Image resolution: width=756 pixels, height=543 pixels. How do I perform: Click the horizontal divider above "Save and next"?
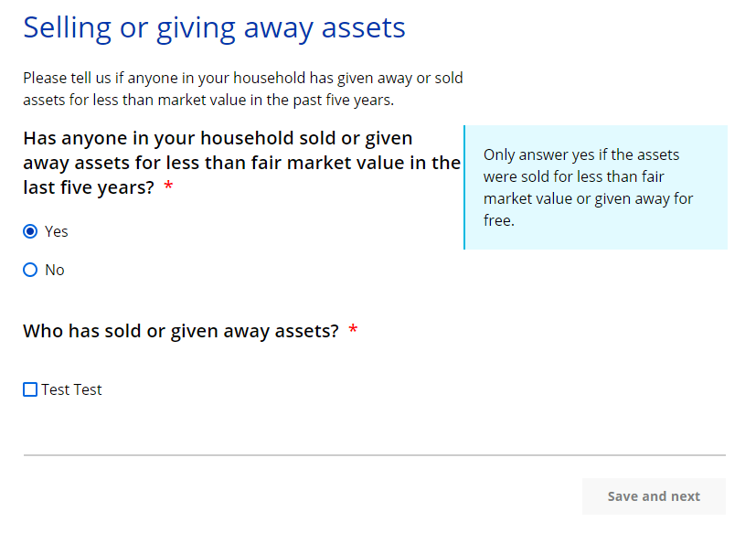[x=374, y=454]
